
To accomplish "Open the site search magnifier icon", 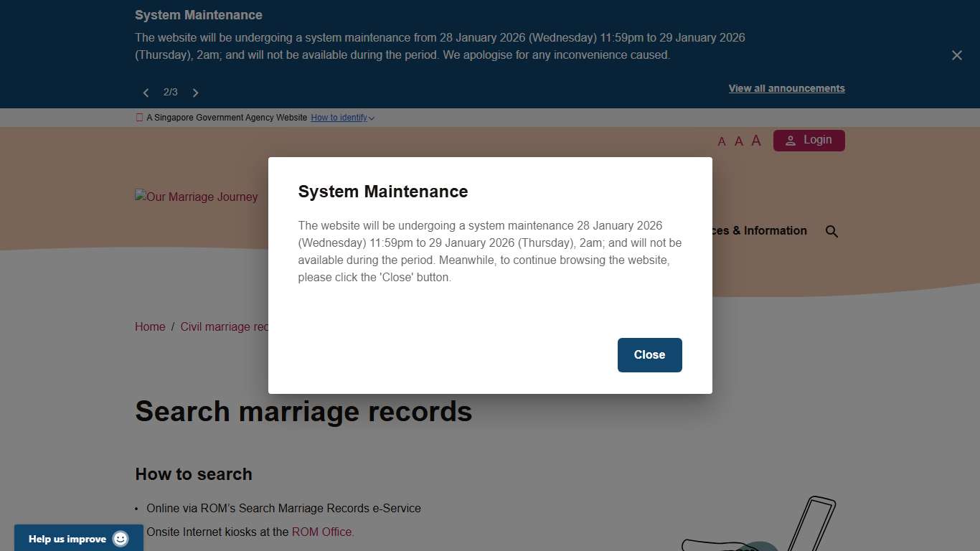I will (831, 231).
